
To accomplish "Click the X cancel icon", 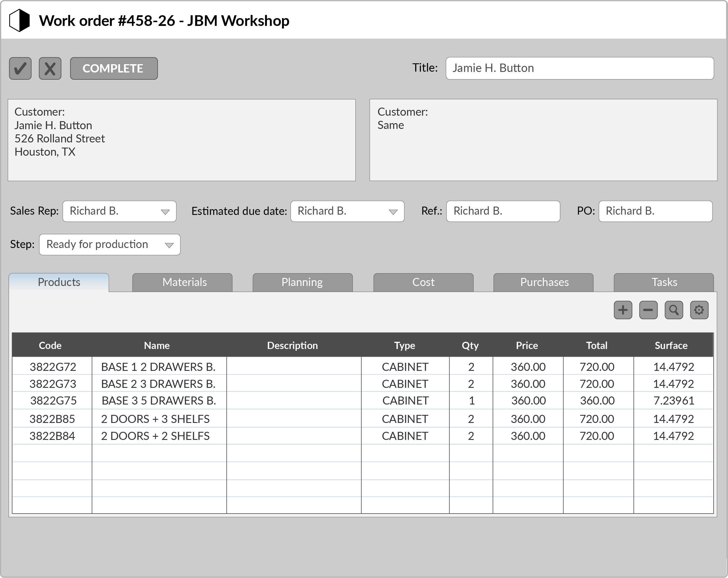I will (x=50, y=68).
